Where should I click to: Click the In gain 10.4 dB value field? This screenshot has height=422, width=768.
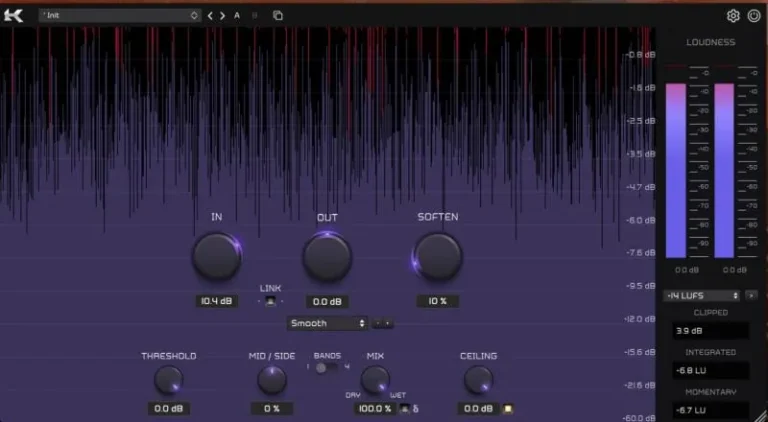pyautogui.click(x=216, y=301)
